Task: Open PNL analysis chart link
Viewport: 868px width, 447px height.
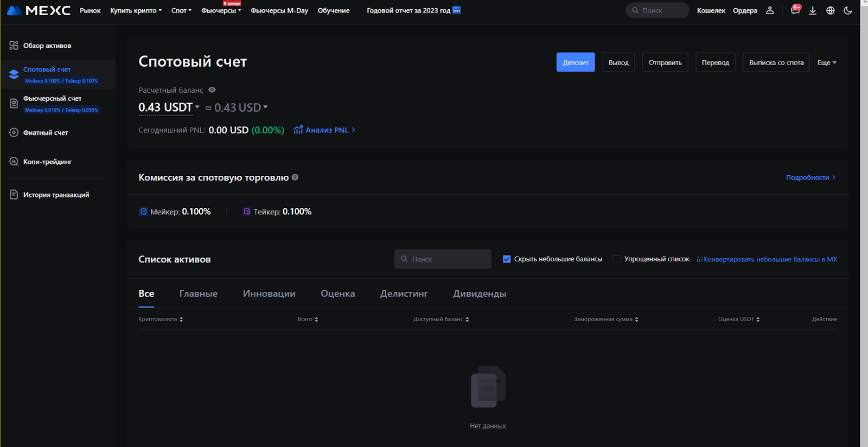Action: [324, 130]
